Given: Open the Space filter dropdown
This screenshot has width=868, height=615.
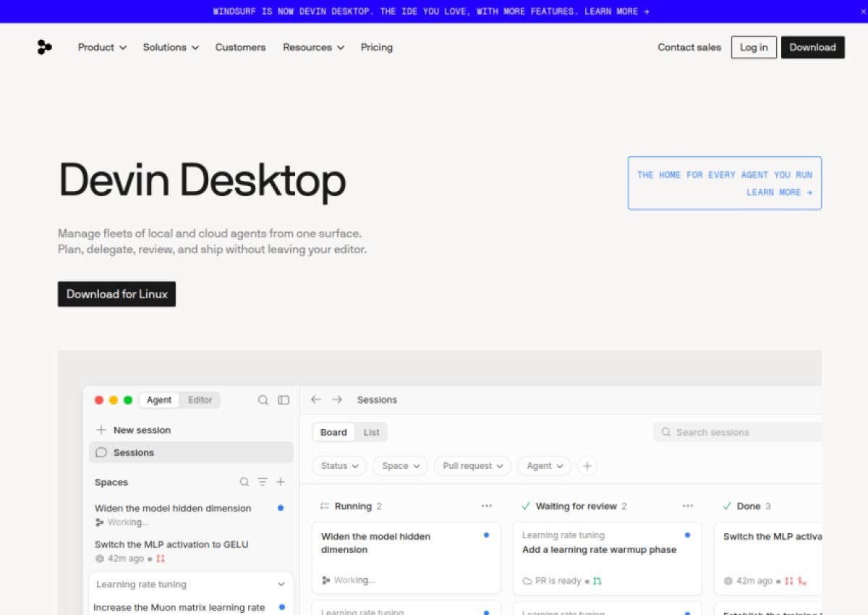Looking at the screenshot, I should coord(401,466).
